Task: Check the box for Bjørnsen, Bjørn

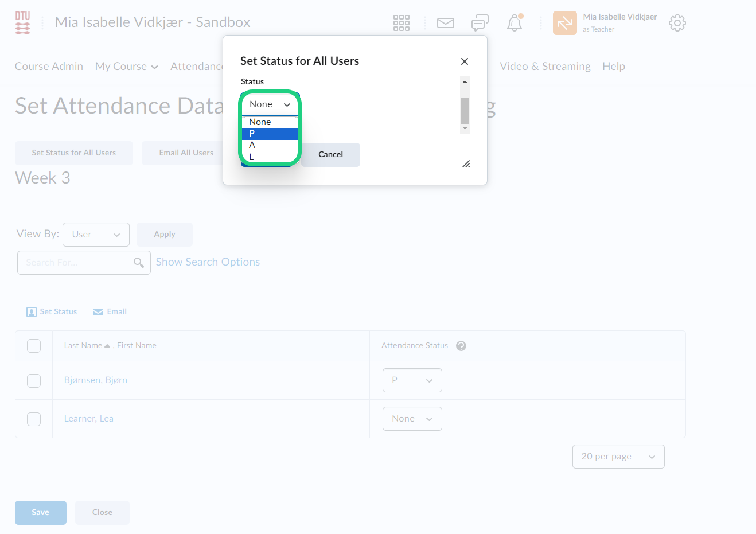Action: [x=34, y=381]
